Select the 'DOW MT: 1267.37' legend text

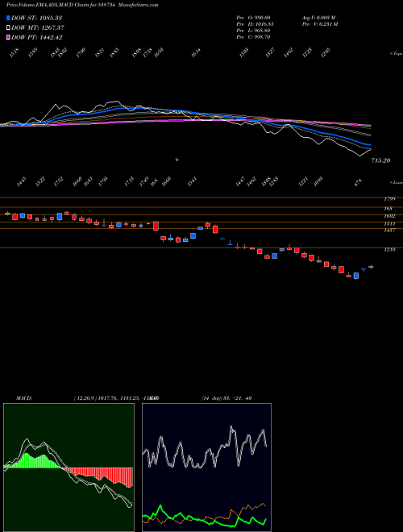37,27
